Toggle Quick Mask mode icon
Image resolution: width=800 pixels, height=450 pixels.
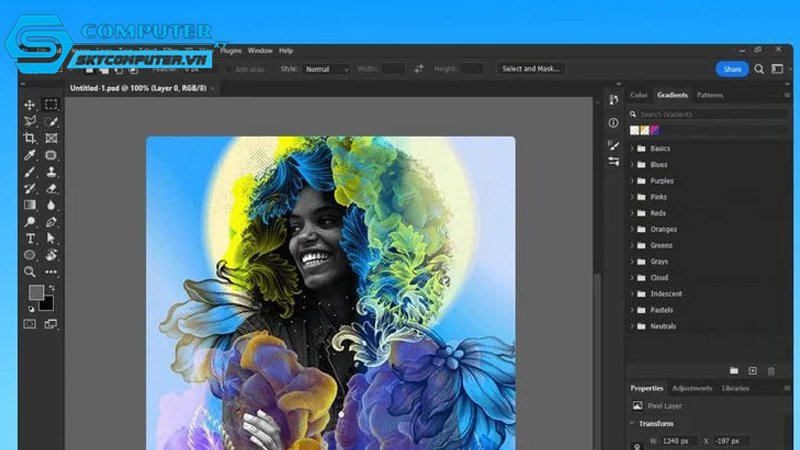(30, 324)
